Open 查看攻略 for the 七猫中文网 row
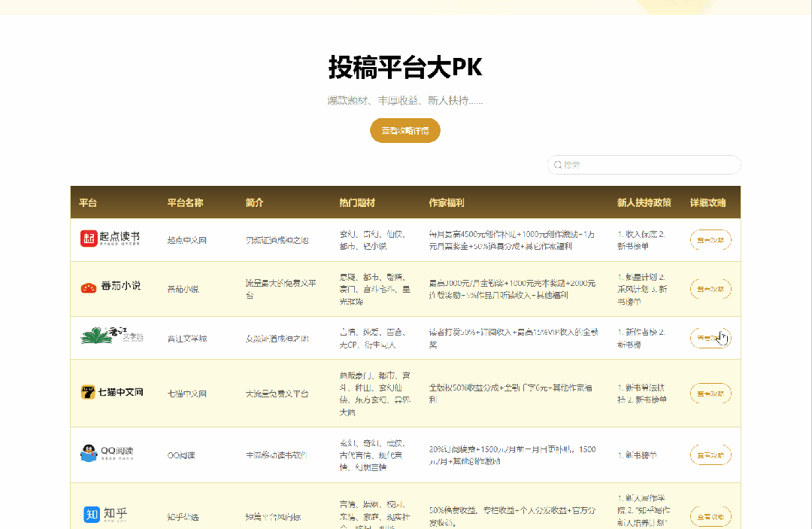The height and width of the screenshot is (529, 812). click(x=710, y=394)
